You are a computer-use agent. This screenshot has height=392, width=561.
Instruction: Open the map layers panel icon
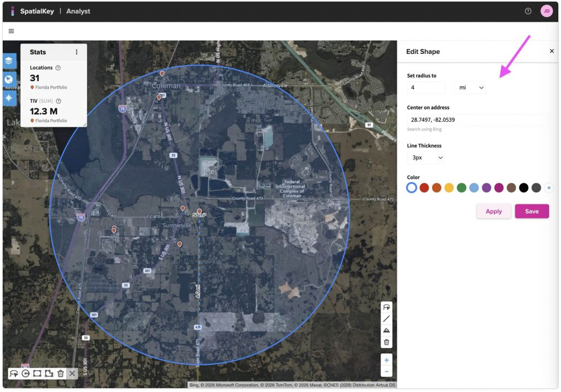coord(10,61)
